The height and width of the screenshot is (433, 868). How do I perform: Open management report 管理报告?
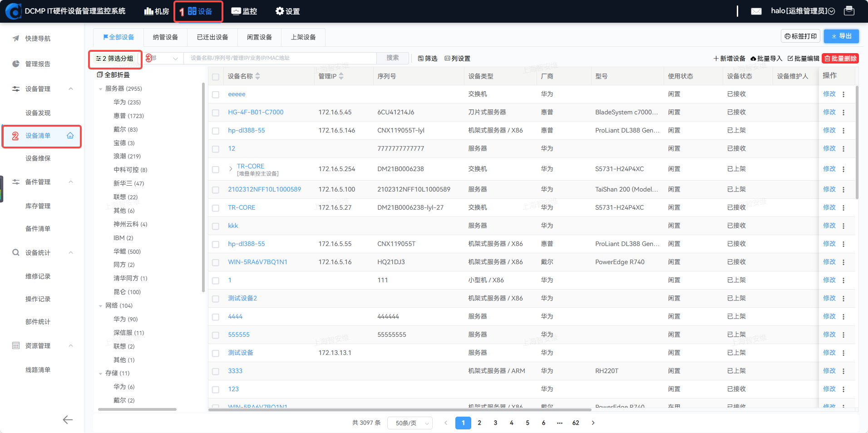38,64
